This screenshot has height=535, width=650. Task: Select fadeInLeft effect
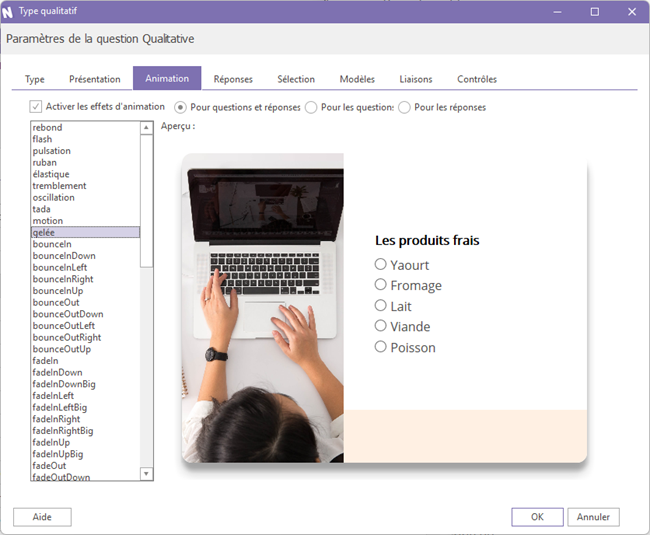coord(86,395)
